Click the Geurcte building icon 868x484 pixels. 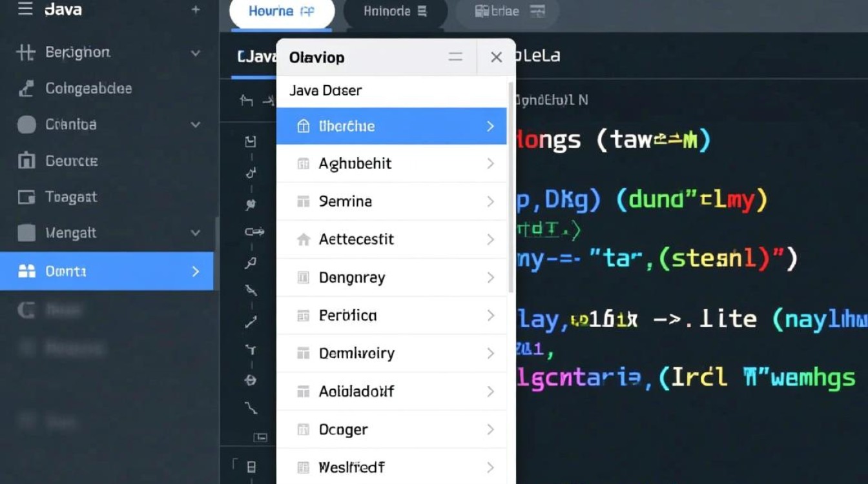(x=26, y=161)
